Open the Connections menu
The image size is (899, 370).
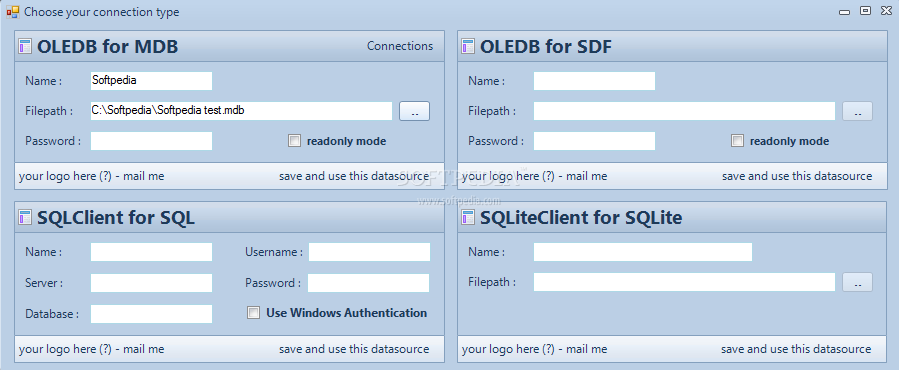[400, 46]
